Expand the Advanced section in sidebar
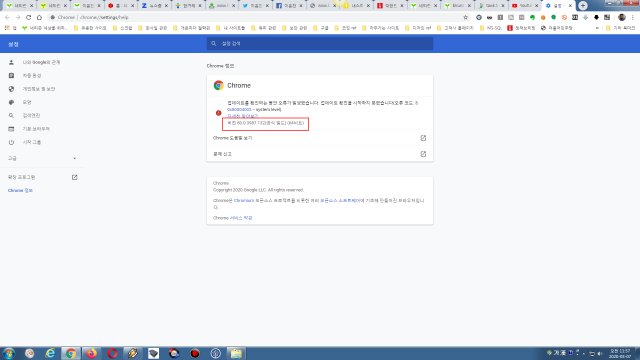 (42, 158)
